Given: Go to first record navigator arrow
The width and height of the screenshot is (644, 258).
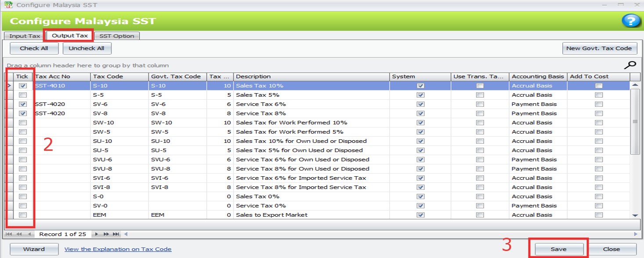Looking at the screenshot, I should click(x=9, y=234).
